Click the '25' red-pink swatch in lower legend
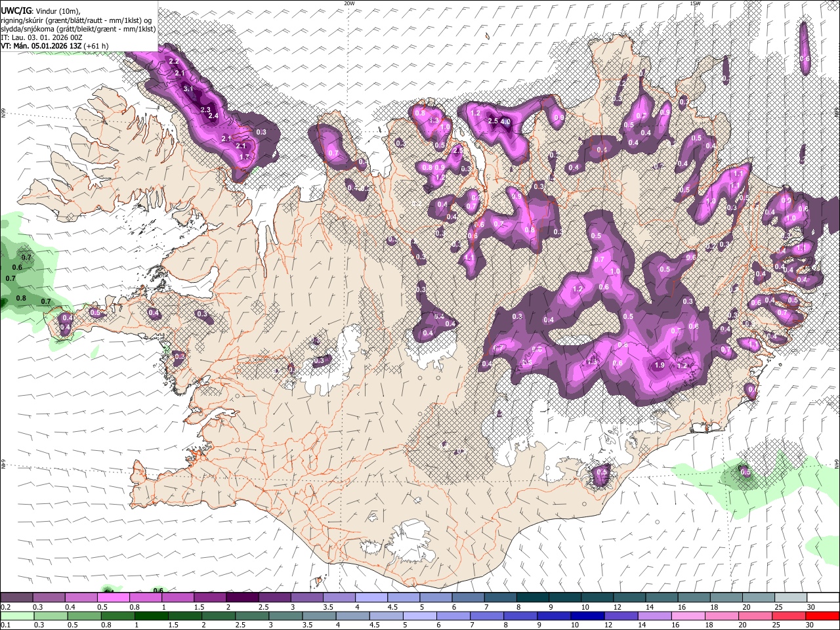 pos(791,616)
